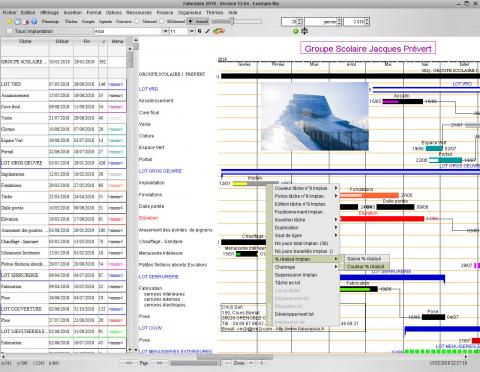Click the Contacts toolbar button

124,21
